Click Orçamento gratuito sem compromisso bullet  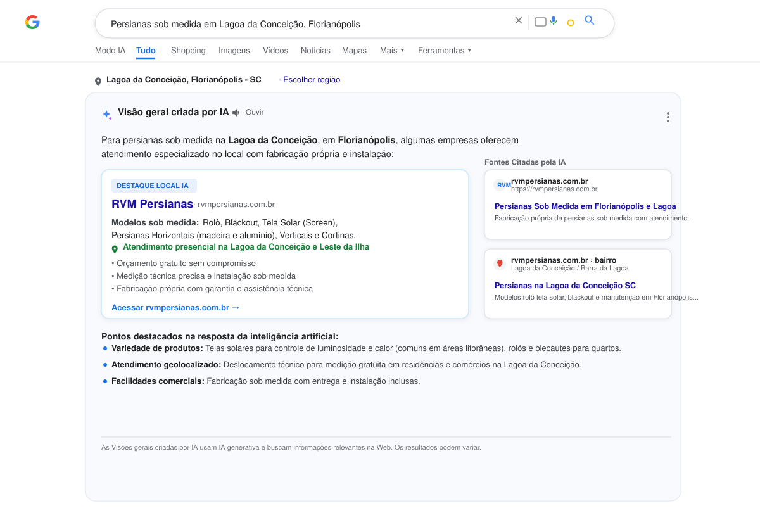[x=184, y=263]
